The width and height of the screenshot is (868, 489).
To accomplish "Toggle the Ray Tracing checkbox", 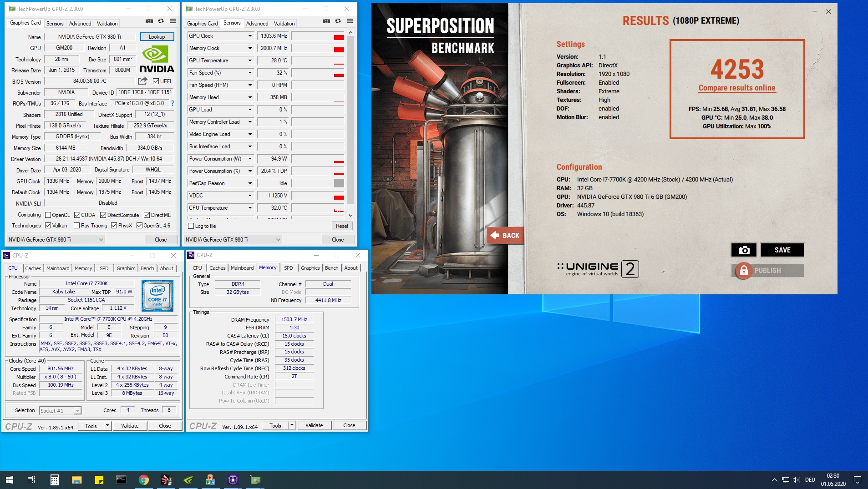I will tap(77, 226).
